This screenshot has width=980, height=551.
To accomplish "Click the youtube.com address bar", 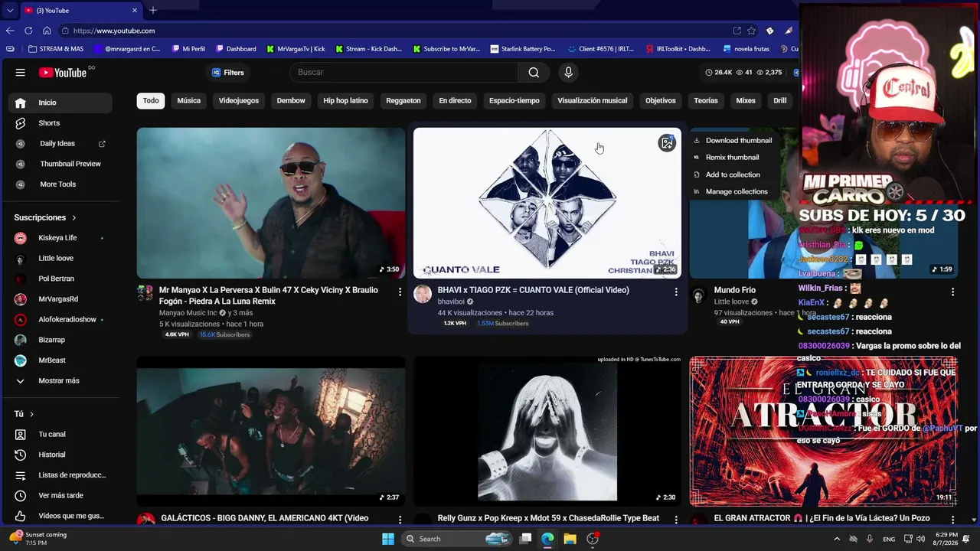I will 394,31.
